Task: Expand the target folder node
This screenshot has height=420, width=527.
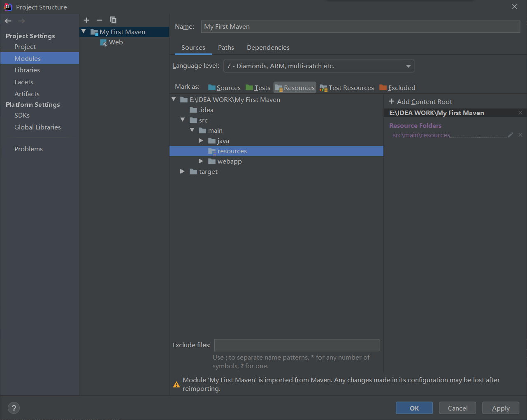Action: tap(182, 171)
